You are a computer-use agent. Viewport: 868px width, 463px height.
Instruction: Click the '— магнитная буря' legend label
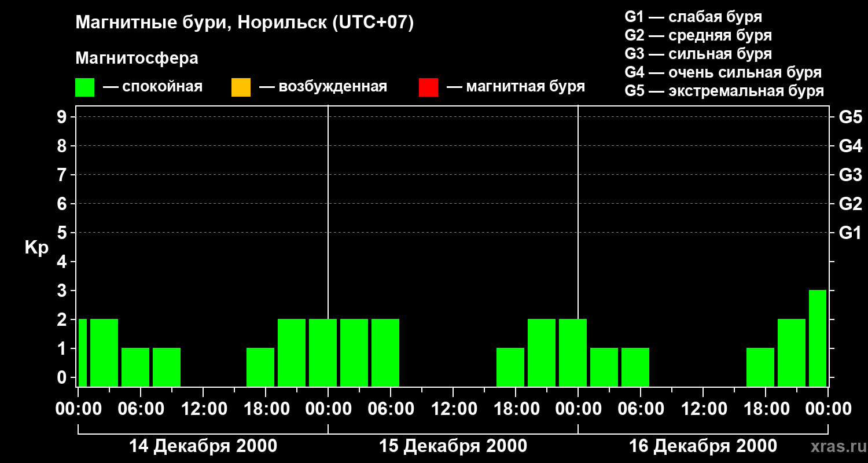click(516, 87)
